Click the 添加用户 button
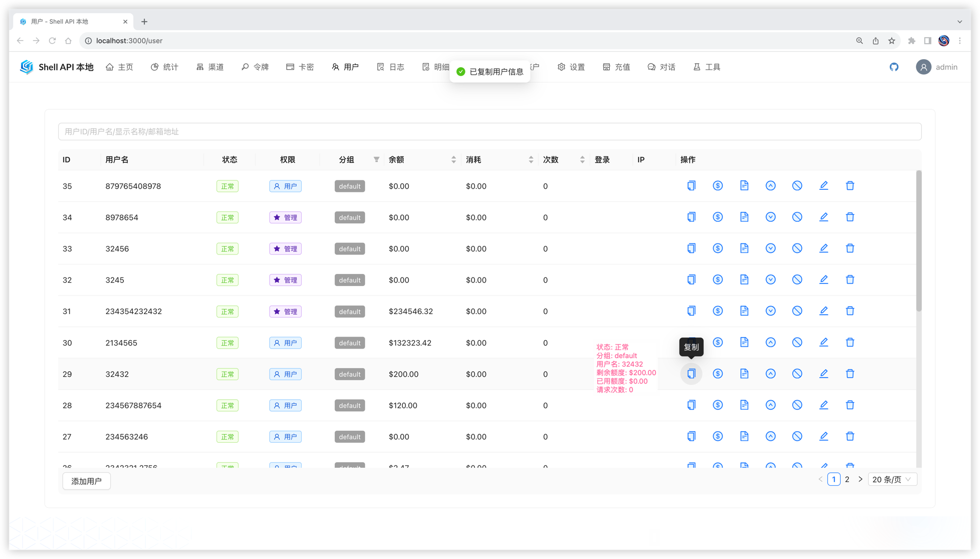980x559 pixels. click(86, 481)
